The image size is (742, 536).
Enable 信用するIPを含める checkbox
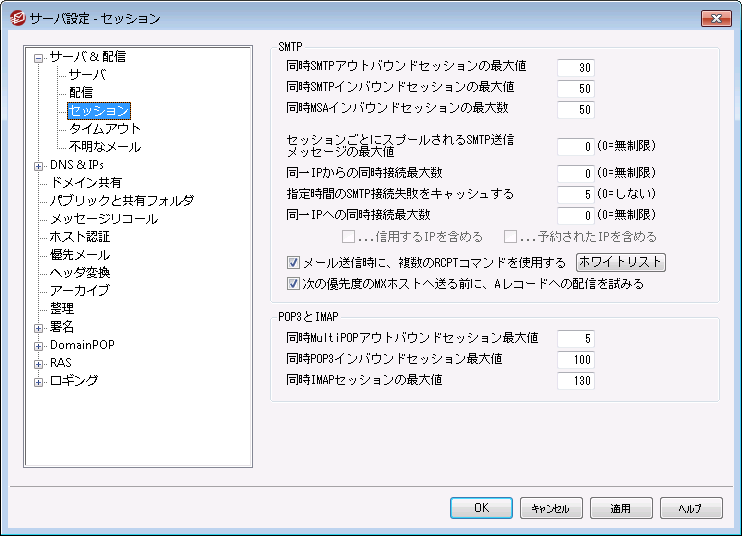(x=349, y=237)
